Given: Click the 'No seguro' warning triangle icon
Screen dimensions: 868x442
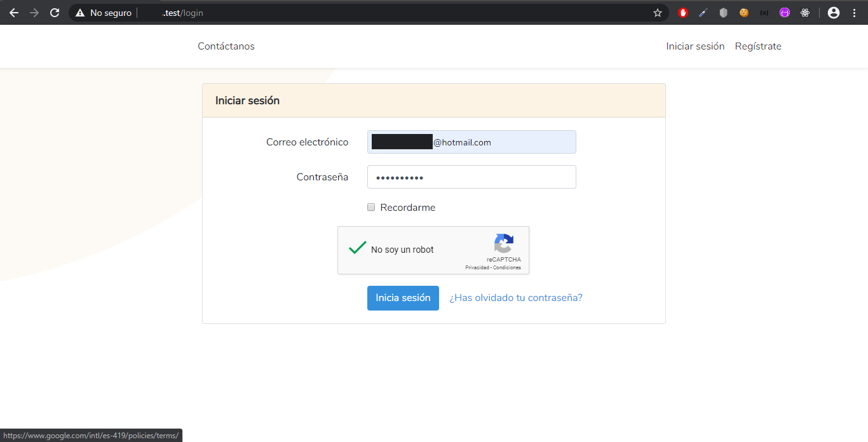Looking at the screenshot, I should pyautogui.click(x=80, y=13).
